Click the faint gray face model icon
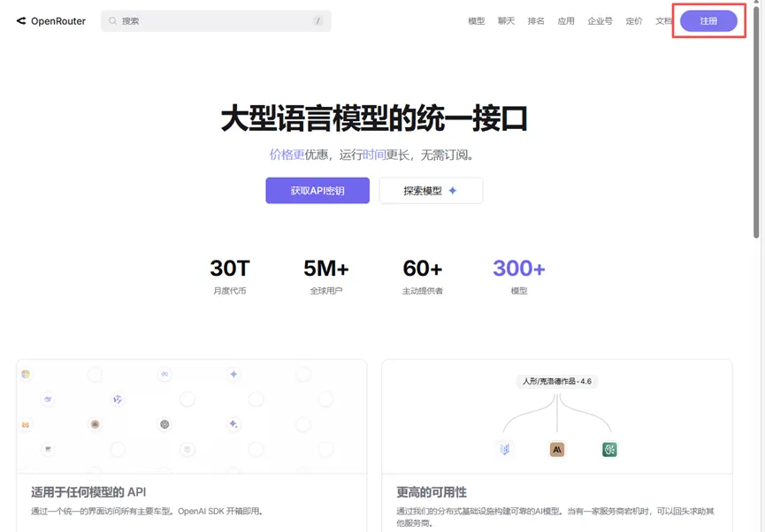Viewport: 765px width, 532px height. (x=187, y=449)
